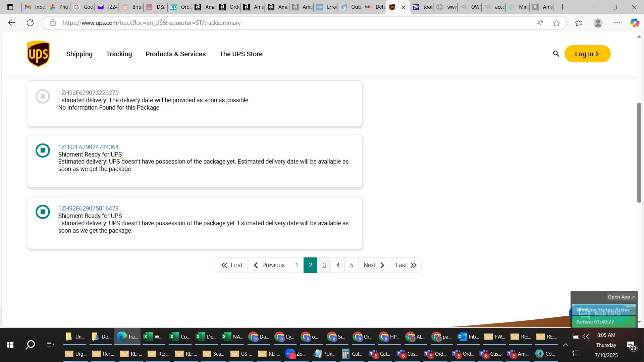
Task: Open tracking number 1ZH92F629075016478
Action: coord(88,208)
